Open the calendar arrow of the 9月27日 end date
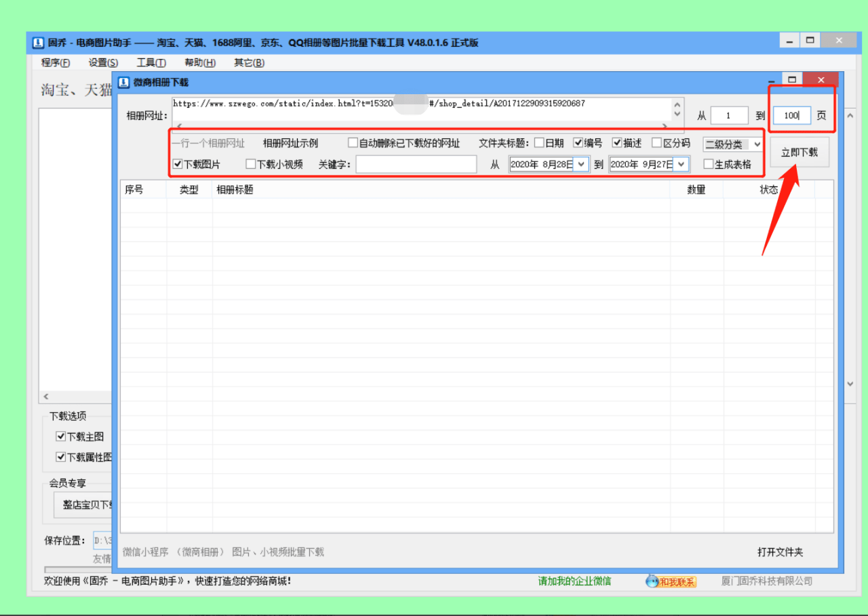Screen dimensions: 868x616 click(682, 164)
